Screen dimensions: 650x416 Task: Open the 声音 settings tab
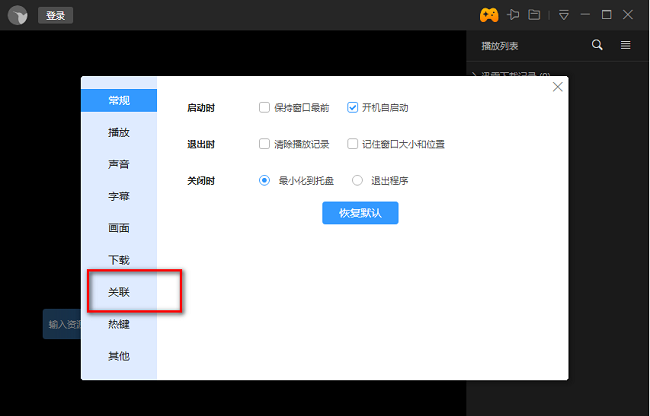pyautogui.click(x=119, y=164)
